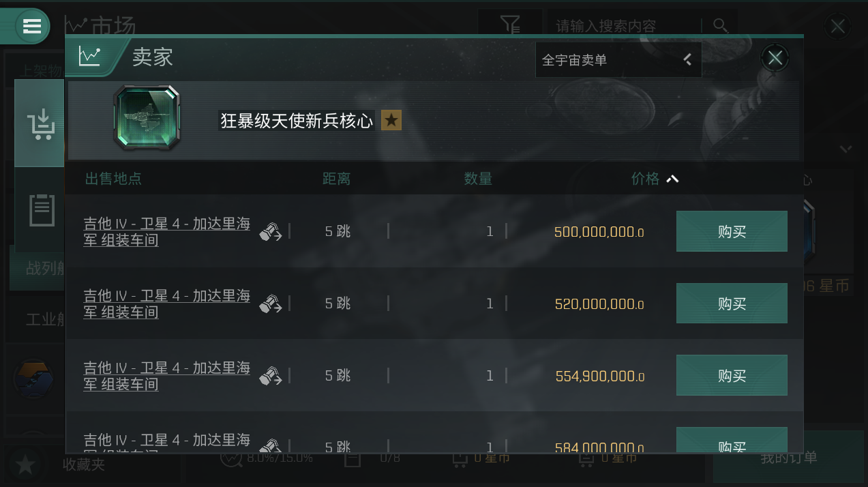Open third row 吉他 IV station link

coord(167,376)
